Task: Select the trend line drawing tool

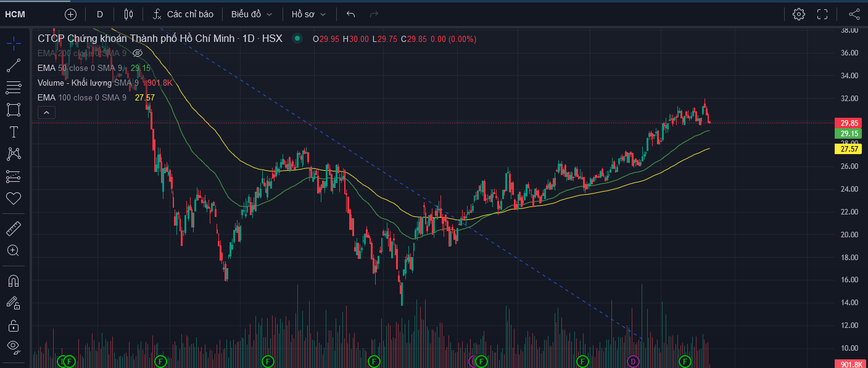Action: click(14, 65)
